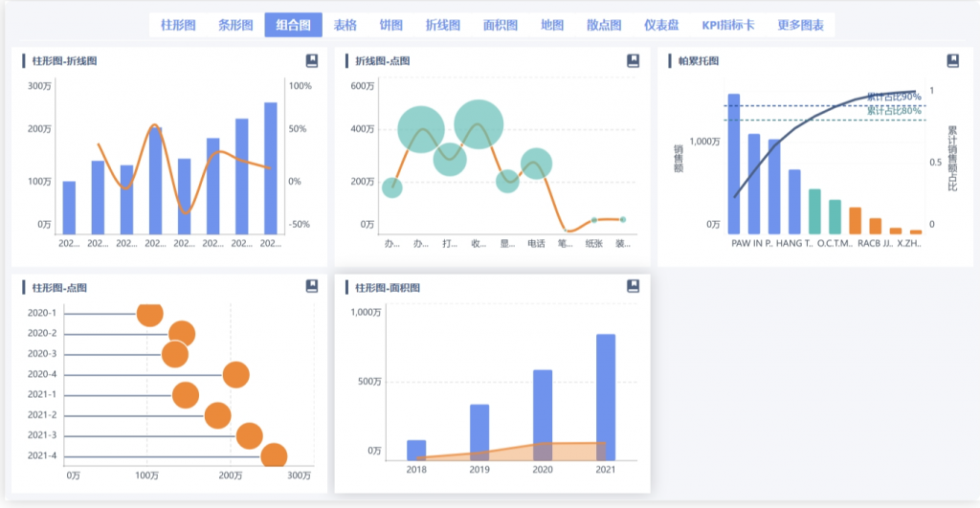
Task: Open the KPI指标卡 tab
Action: coord(728,25)
